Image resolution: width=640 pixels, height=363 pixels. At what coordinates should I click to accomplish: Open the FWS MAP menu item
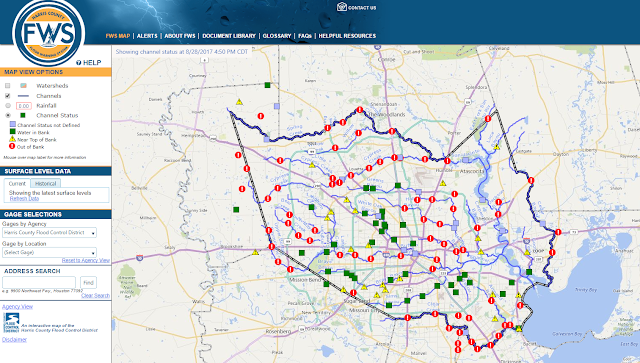118,36
